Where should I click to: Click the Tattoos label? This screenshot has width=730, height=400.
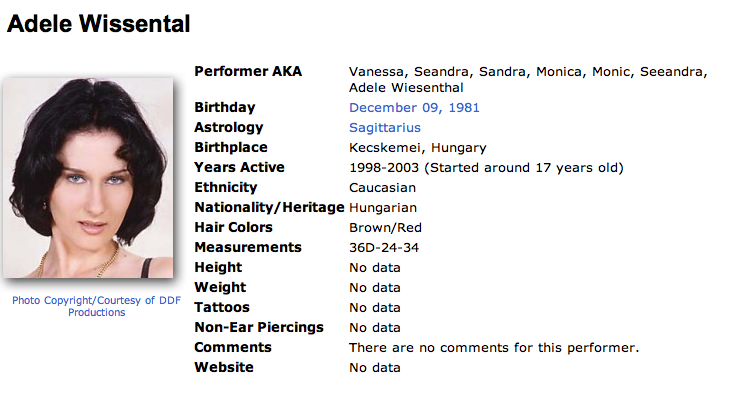coord(222,308)
